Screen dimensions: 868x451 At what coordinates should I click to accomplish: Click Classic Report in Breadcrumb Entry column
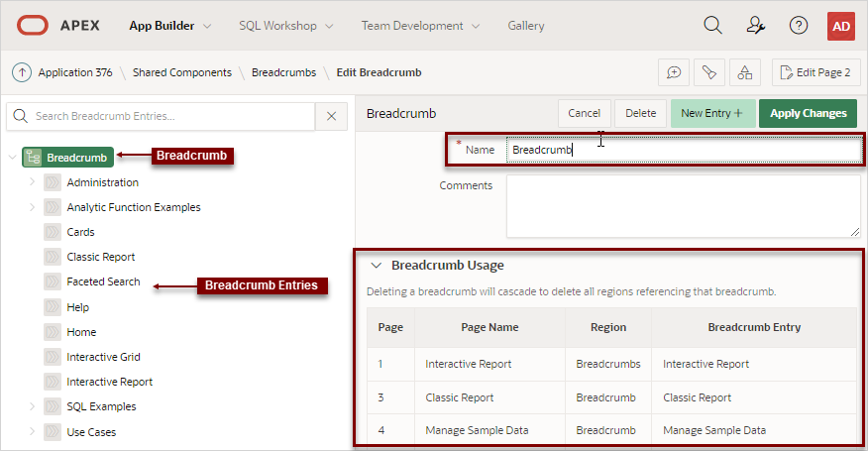(697, 397)
